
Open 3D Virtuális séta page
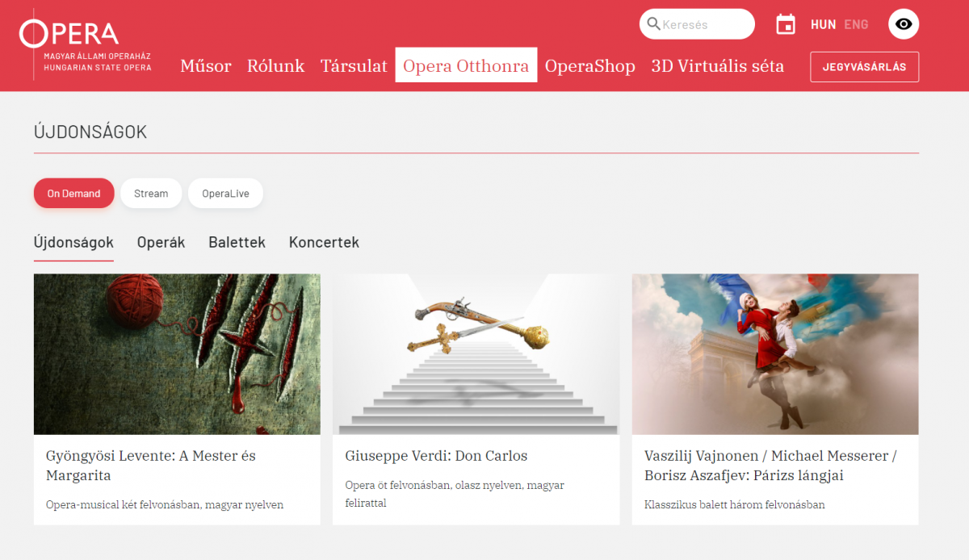[717, 66]
